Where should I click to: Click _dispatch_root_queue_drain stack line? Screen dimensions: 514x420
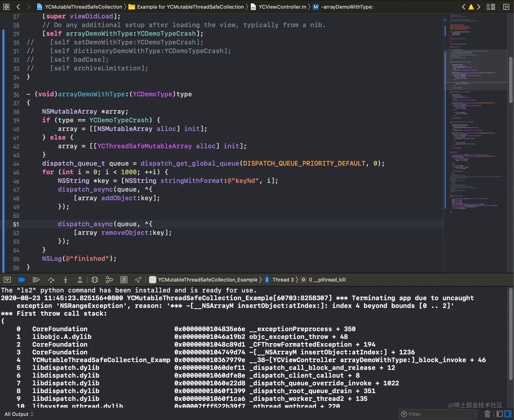(x=196, y=391)
